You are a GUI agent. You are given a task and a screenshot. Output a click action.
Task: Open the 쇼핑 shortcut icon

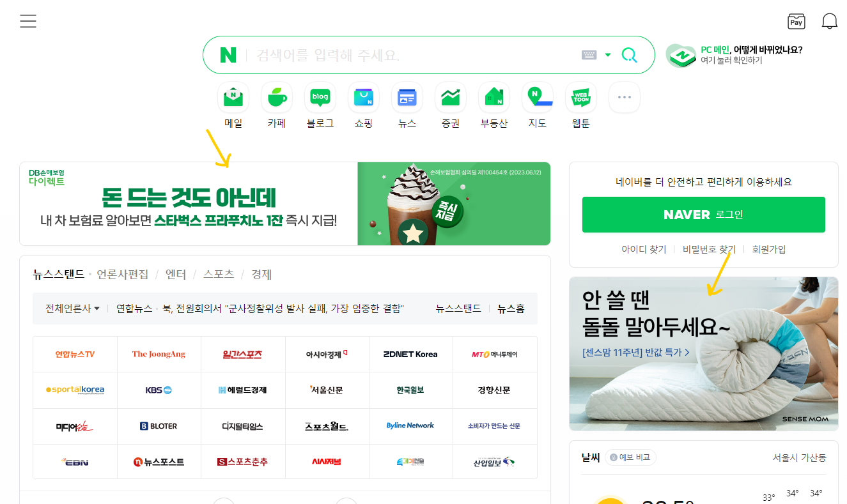click(x=364, y=97)
